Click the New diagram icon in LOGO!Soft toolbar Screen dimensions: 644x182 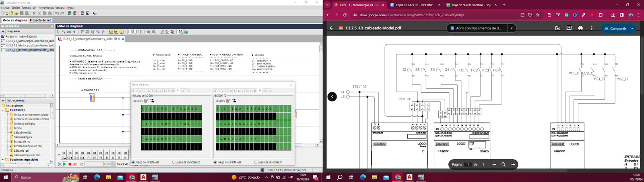pos(3,13)
